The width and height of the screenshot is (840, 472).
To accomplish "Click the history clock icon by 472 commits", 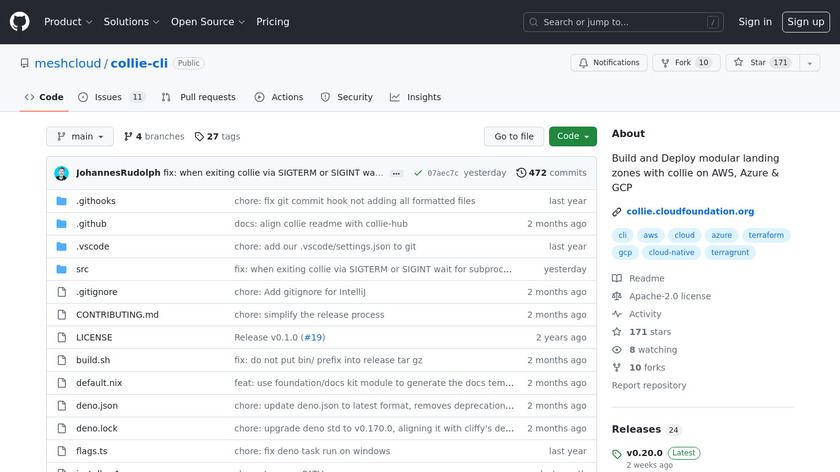I will [521, 173].
